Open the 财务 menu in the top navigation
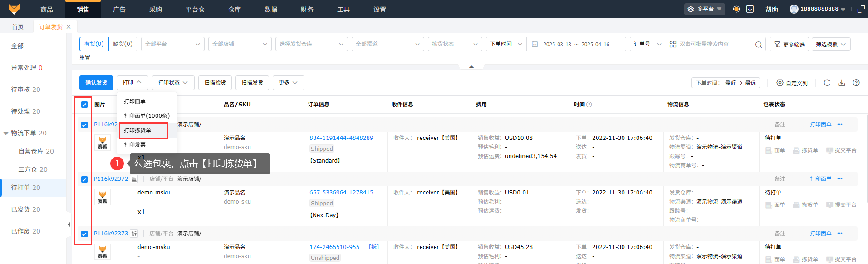The image size is (868, 264). (x=307, y=9)
